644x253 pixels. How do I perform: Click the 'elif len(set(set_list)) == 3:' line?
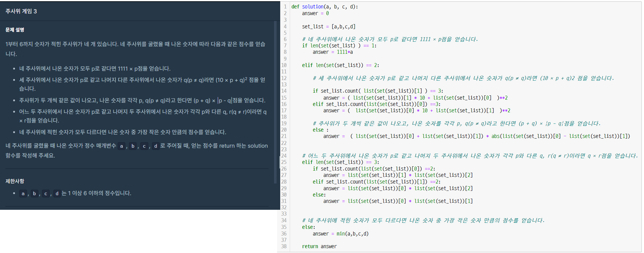pyautogui.click(x=341, y=162)
